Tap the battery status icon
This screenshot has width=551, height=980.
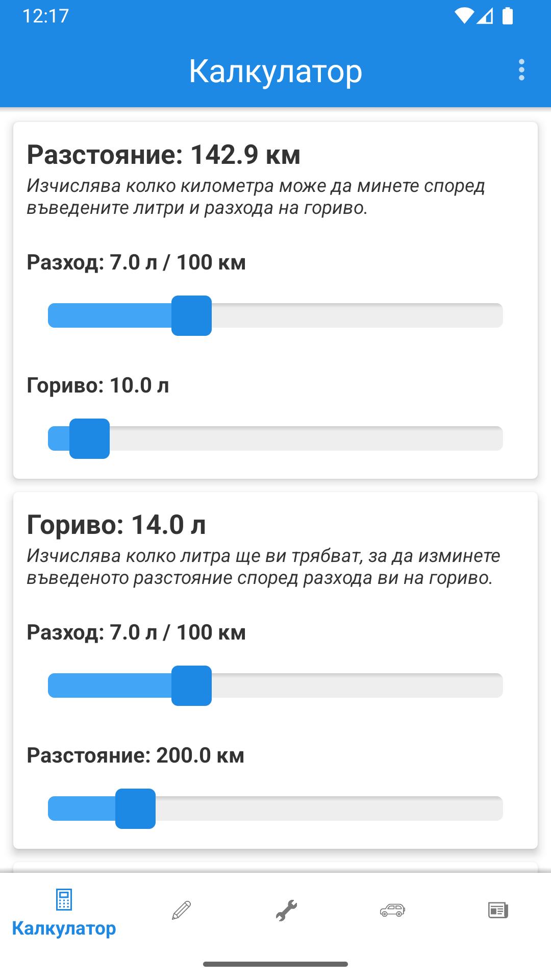tap(508, 16)
